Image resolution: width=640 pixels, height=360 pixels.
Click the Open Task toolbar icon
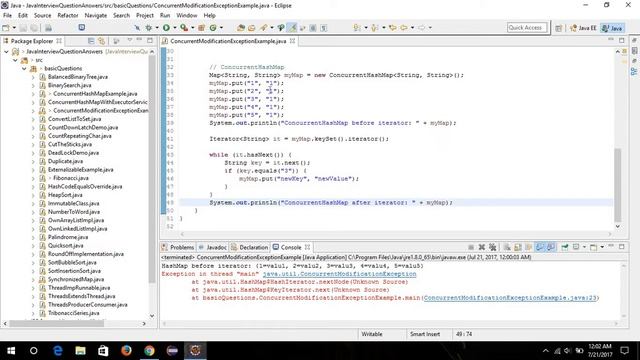(251, 28)
